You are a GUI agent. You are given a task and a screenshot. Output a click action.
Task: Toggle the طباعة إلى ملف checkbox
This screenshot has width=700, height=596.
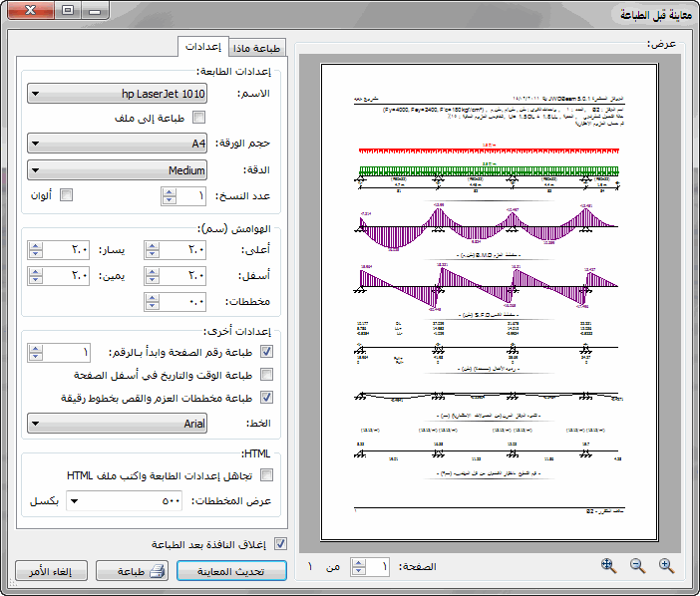[197, 118]
